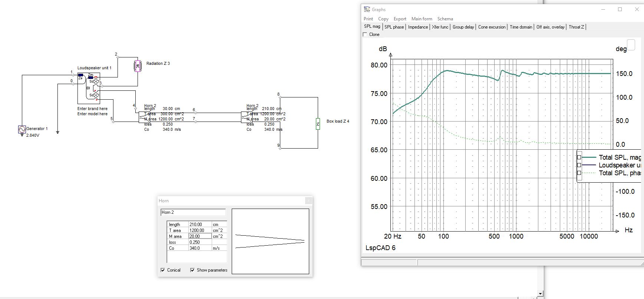Open the Export menu
644x299 pixels.
[x=400, y=19]
